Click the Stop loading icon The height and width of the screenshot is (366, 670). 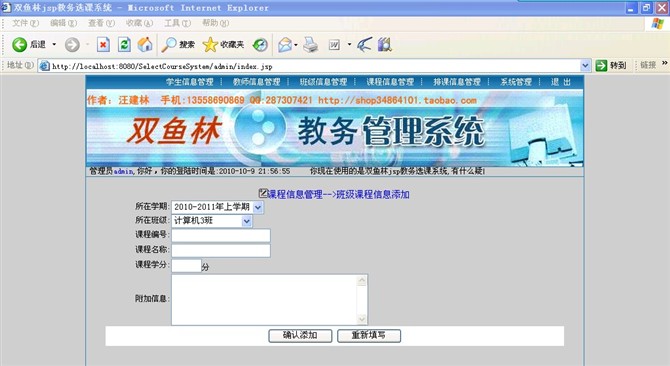[103, 44]
